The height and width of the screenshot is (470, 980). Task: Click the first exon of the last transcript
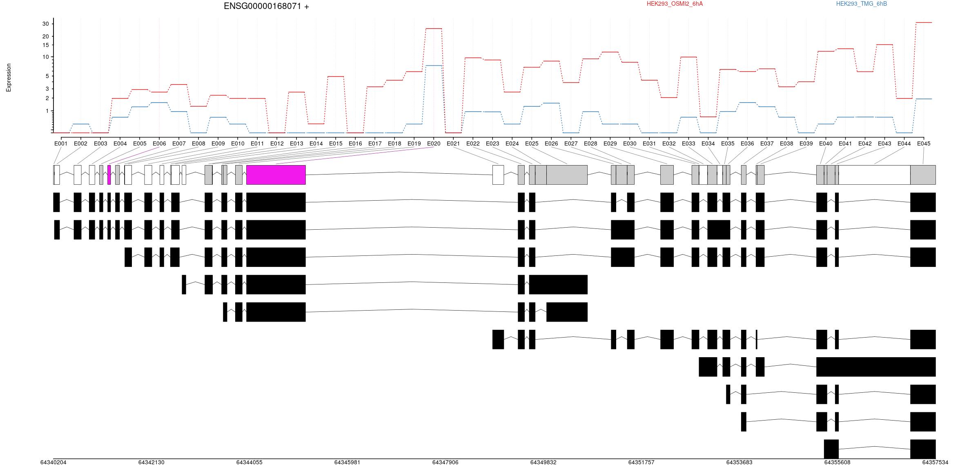831,449
